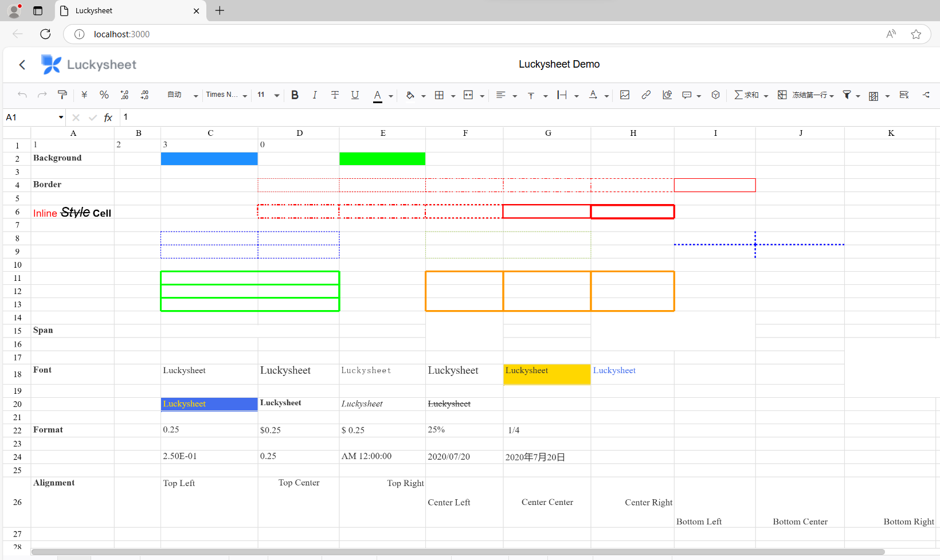This screenshot has width=940, height=560.
Task: Open merge cells dropdown arrow
Action: pyautogui.click(x=482, y=96)
